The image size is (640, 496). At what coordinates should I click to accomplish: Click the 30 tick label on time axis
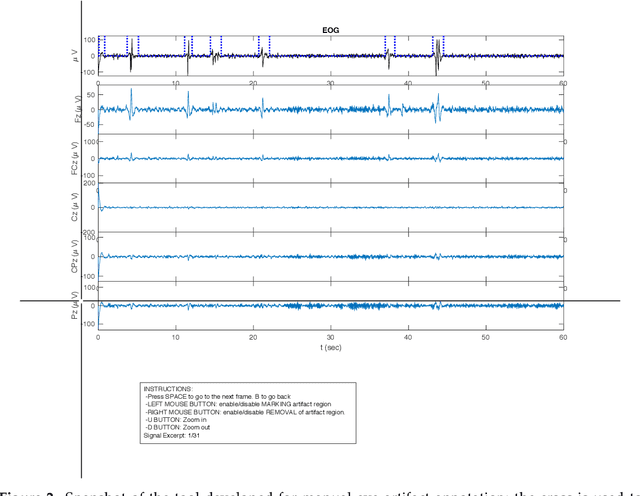coord(330,338)
